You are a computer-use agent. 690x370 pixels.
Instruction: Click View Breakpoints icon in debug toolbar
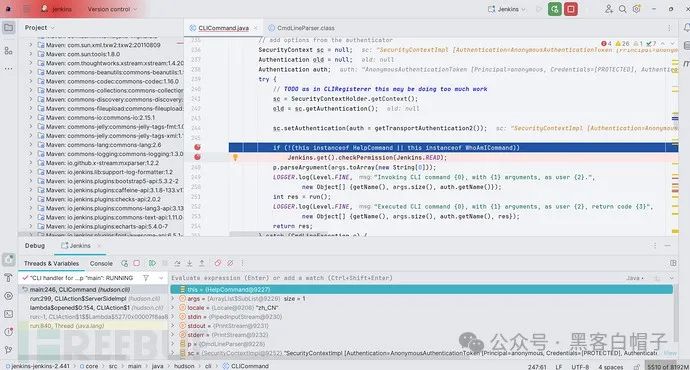(x=217, y=263)
